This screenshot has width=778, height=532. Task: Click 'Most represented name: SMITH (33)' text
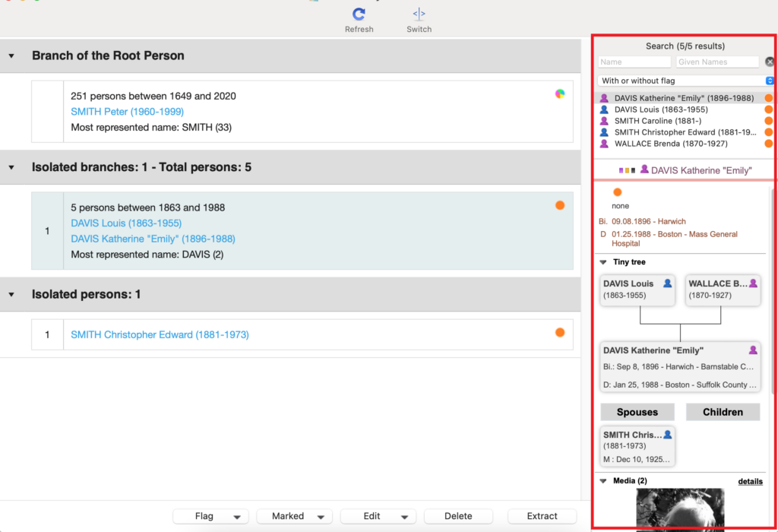(151, 128)
